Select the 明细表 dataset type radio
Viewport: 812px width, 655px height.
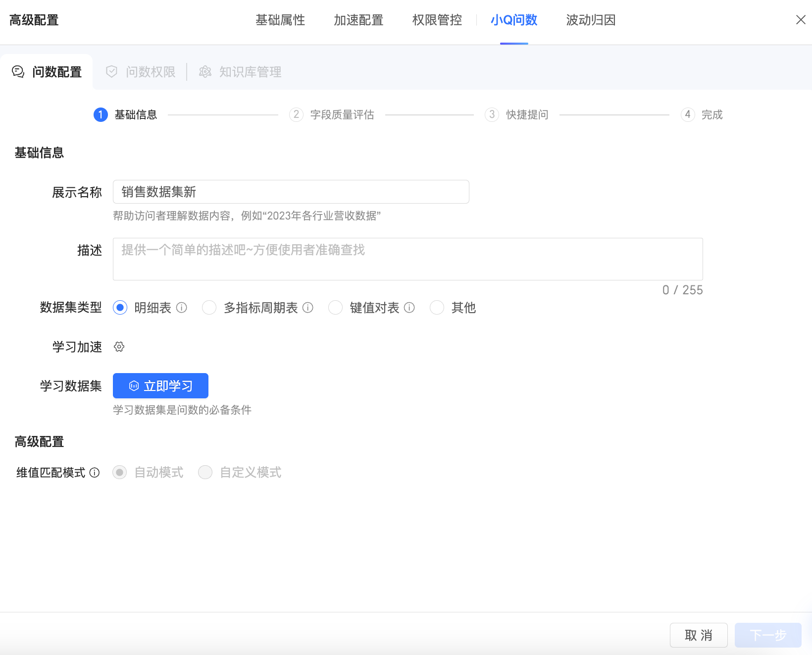pyautogui.click(x=120, y=308)
